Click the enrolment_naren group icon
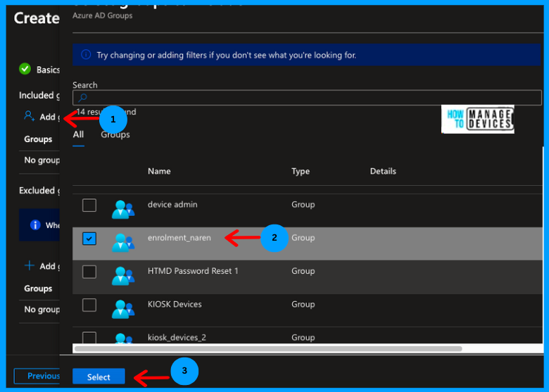 click(x=122, y=242)
